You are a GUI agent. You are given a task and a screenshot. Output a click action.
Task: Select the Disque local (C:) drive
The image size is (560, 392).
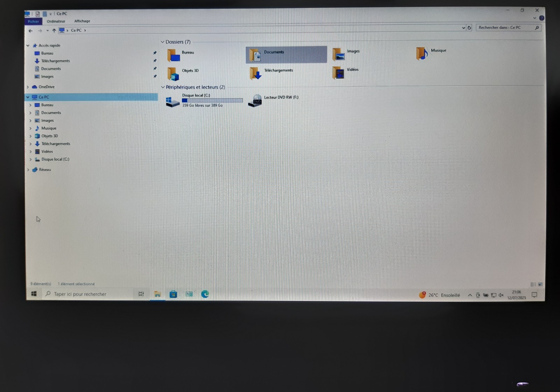point(204,100)
